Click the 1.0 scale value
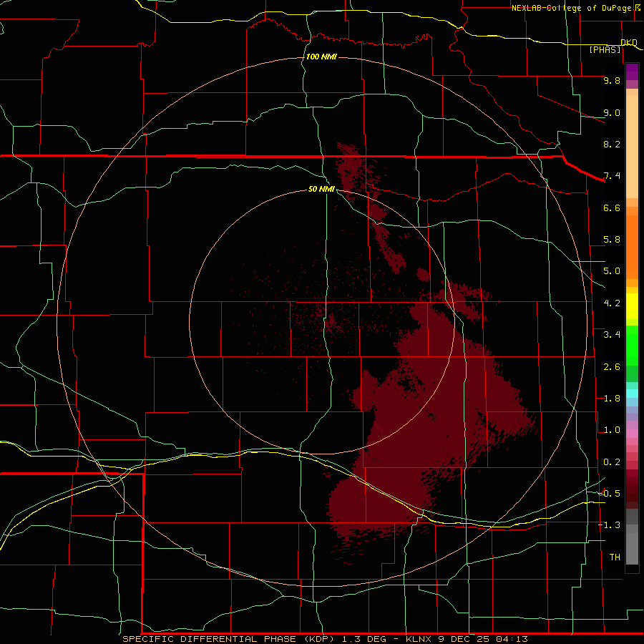 [612, 430]
